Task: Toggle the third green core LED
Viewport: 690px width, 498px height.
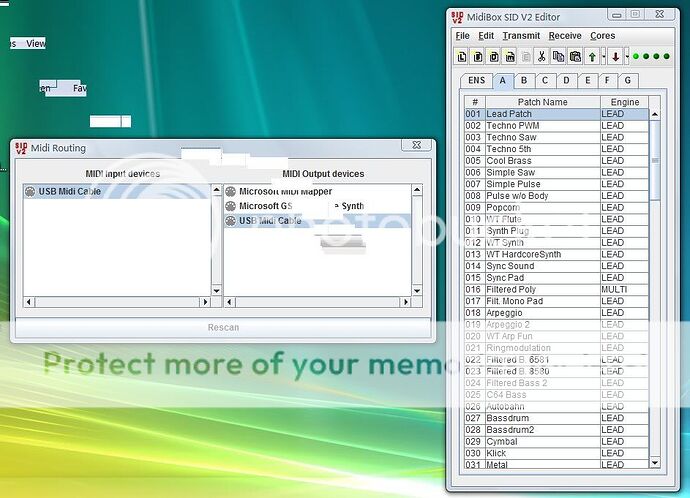Action: [657, 56]
